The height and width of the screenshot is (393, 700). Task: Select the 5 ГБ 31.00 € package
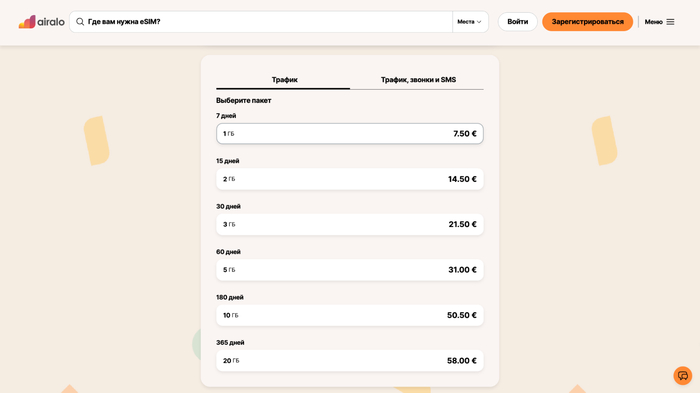point(350,270)
